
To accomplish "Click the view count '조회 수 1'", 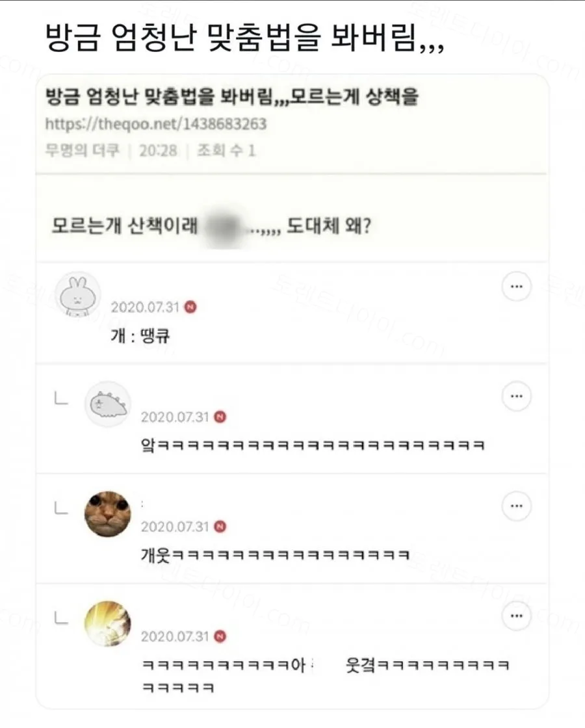I will [x=226, y=150].
